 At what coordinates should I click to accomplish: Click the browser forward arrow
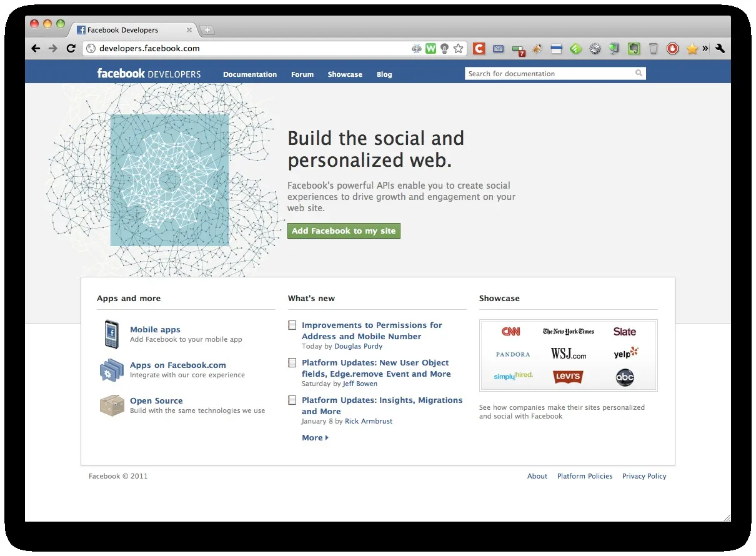tap(53, 49)
